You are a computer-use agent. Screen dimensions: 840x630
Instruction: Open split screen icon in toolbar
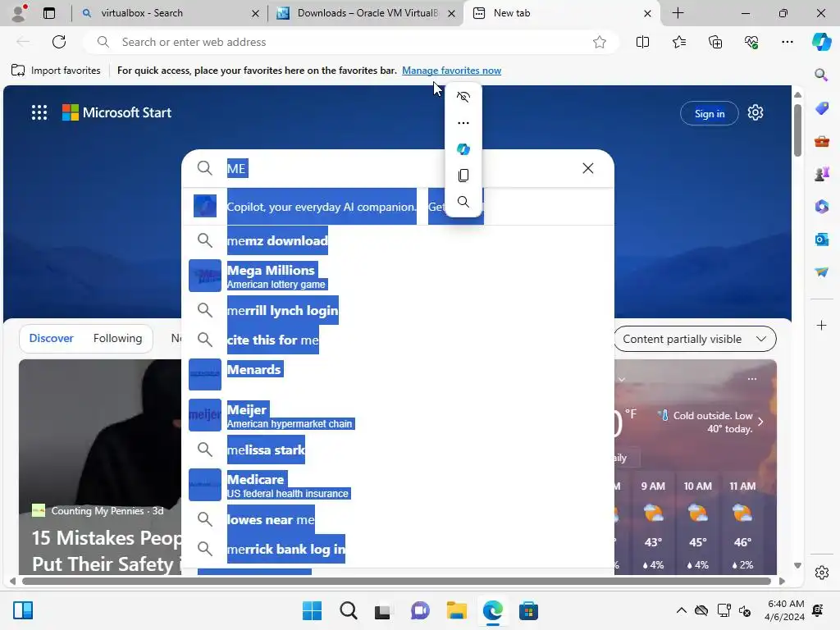[x=642, y=42]
